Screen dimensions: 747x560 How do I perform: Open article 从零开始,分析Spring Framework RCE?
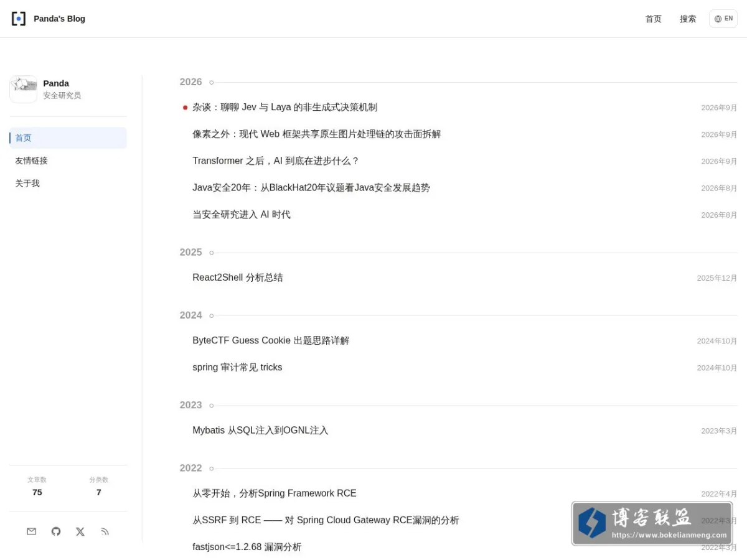(275, 493)
